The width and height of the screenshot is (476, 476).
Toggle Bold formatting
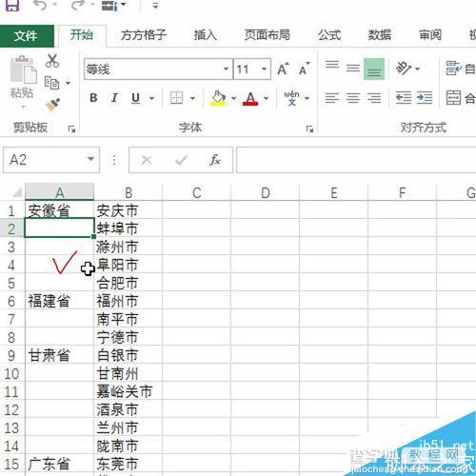93,98
